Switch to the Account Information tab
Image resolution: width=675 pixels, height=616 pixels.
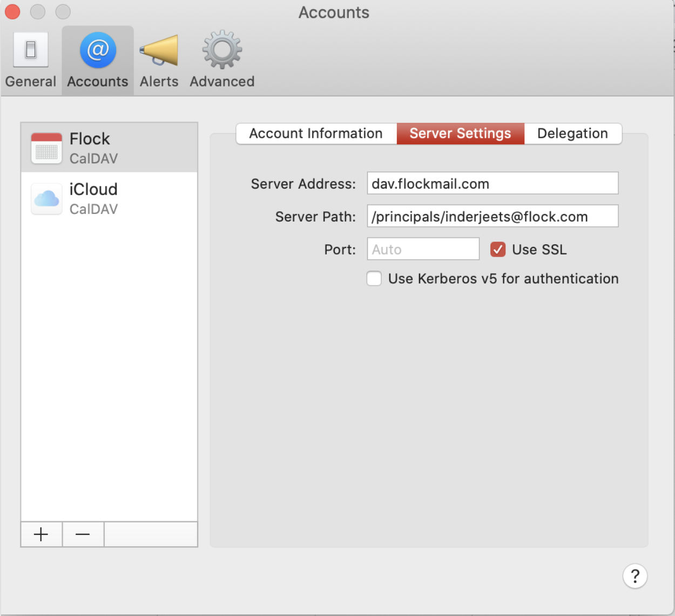[315, 133]
